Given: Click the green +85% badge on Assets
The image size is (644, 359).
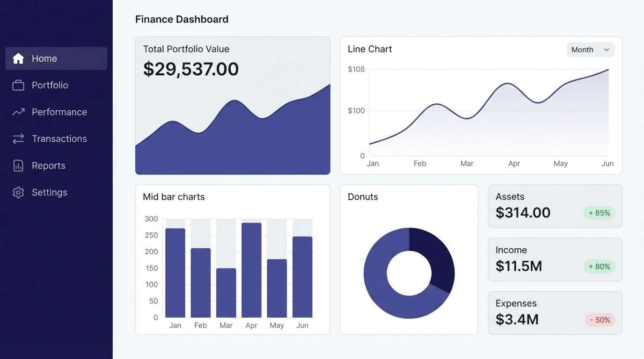Looking at the screenshot, I should tap(599, 213).
